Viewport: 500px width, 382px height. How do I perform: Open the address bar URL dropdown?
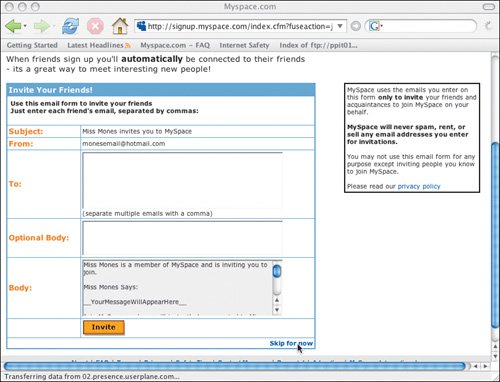click(x=340, y=26)
